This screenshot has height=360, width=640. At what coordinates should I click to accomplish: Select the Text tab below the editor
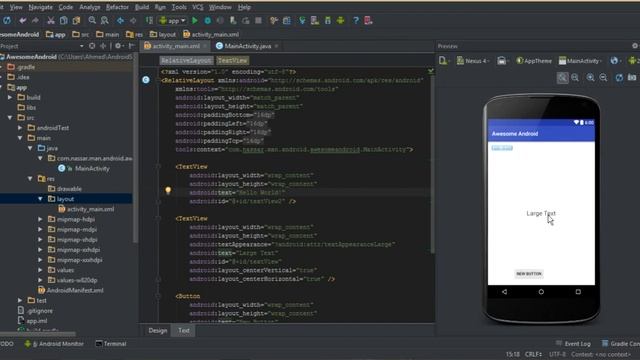(x=184, y=331)
